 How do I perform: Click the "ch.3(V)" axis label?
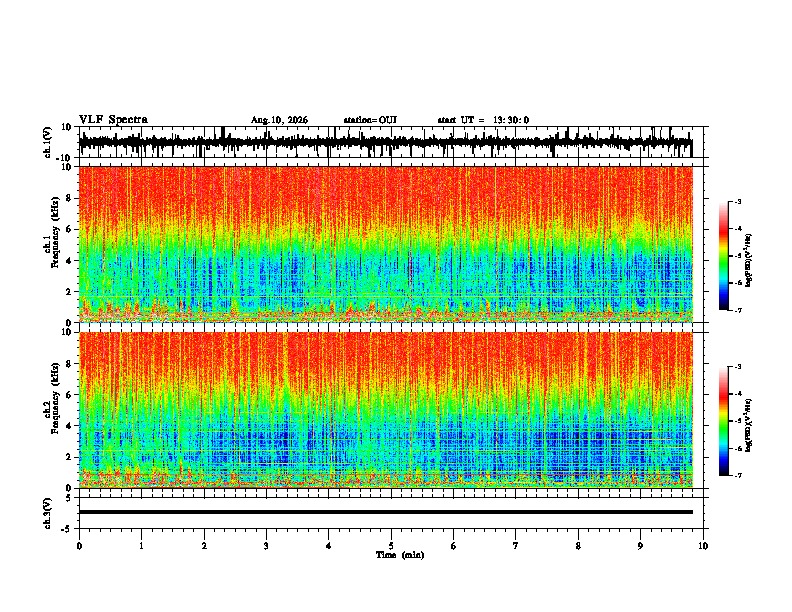coord(48,514)
